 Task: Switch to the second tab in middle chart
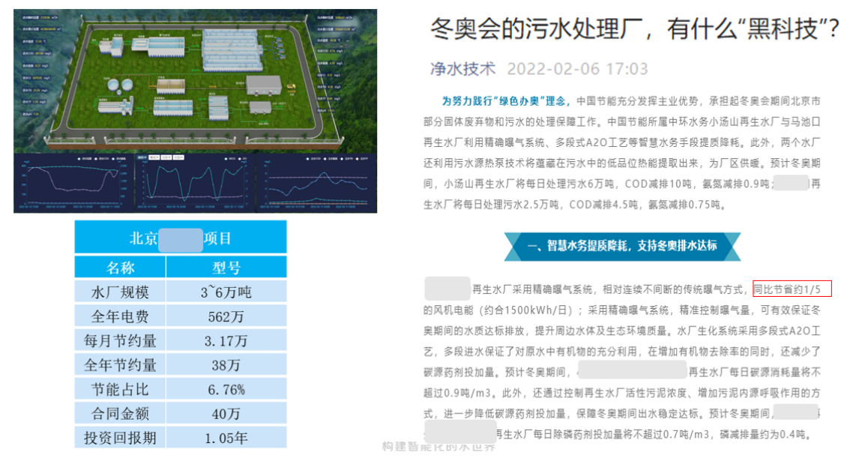pos(154,158)
